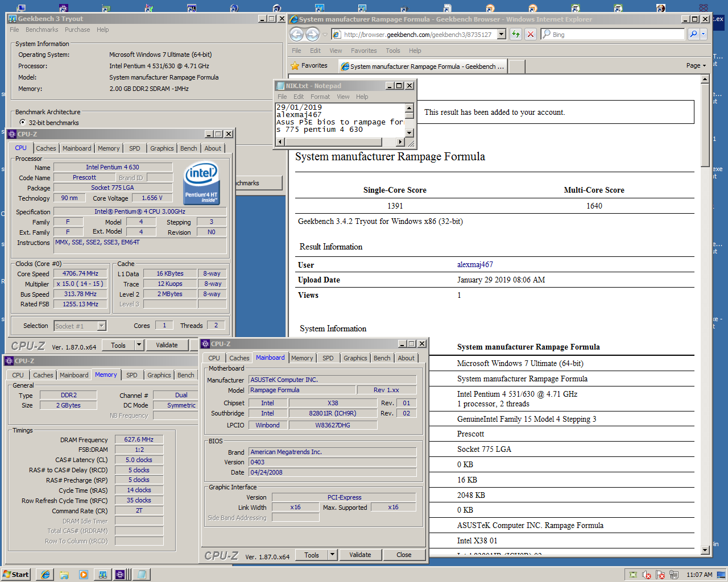Open the Action Center flag tray icon

[x=660, y=575]
